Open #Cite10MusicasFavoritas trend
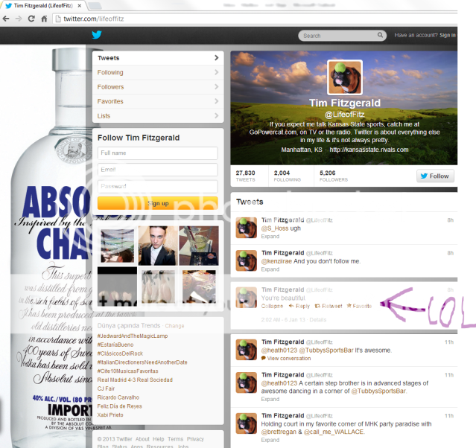The width and height of the screenshot is (476, 448). (x=128, y=371)
